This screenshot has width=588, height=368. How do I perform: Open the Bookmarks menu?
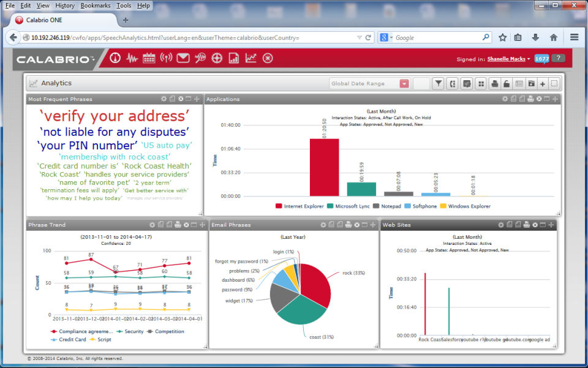point(96,6)
